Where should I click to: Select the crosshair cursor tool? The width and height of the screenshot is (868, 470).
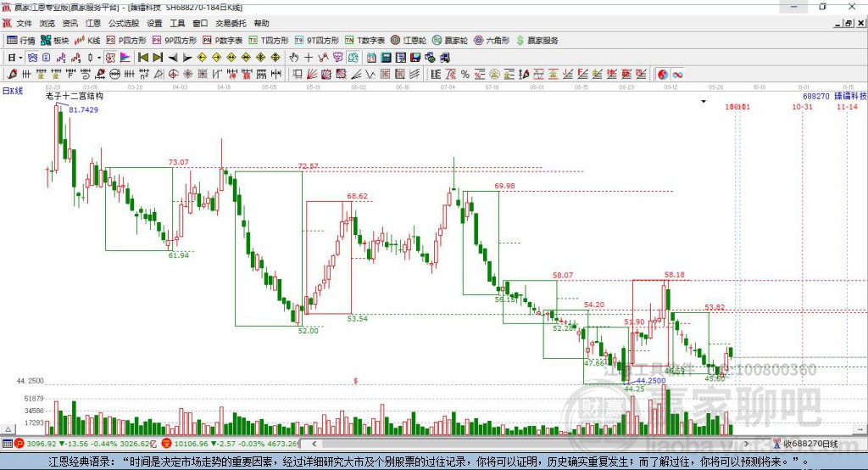(309, 58)
